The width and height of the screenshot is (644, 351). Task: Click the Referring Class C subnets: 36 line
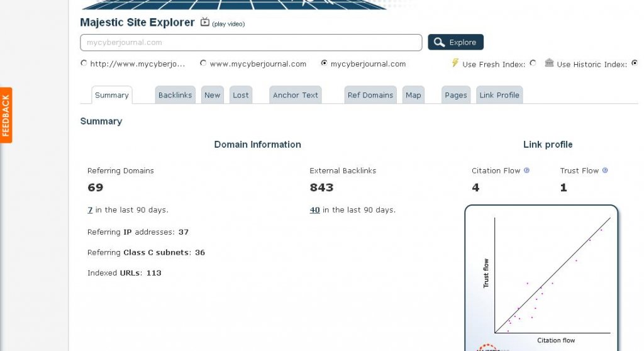pyautogui.click(x=146, y=252)
